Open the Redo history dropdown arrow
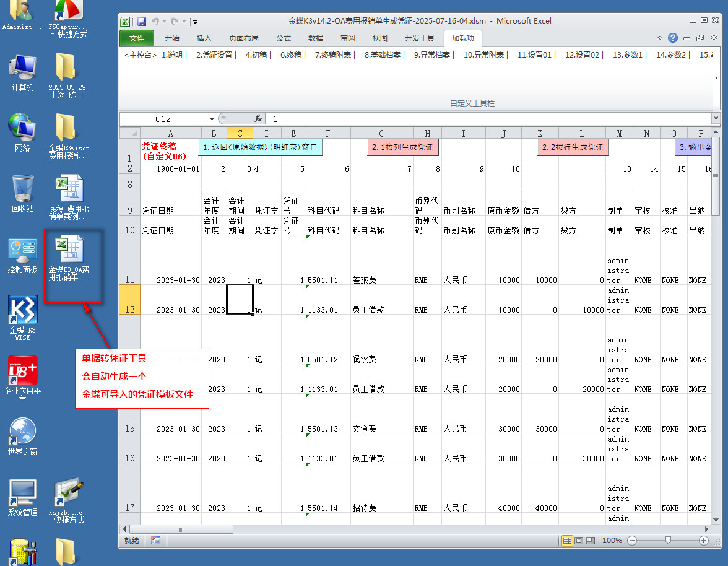728x566 pixels. (x=184, y=21)
